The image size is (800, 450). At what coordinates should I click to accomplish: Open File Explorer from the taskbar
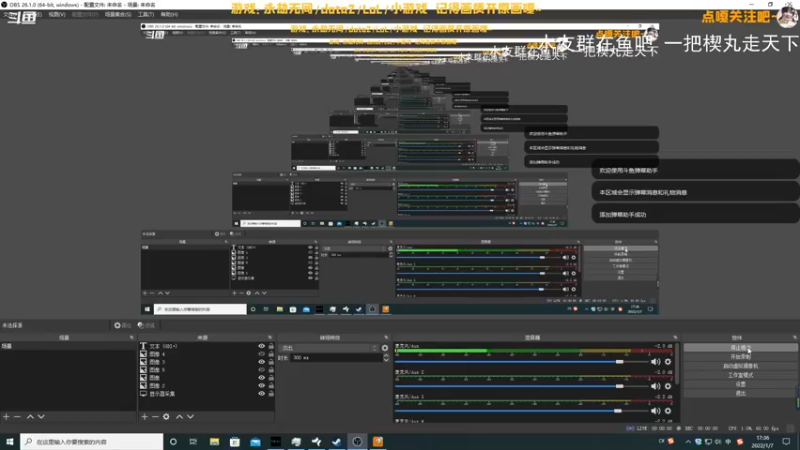click(x=214, y=441)
